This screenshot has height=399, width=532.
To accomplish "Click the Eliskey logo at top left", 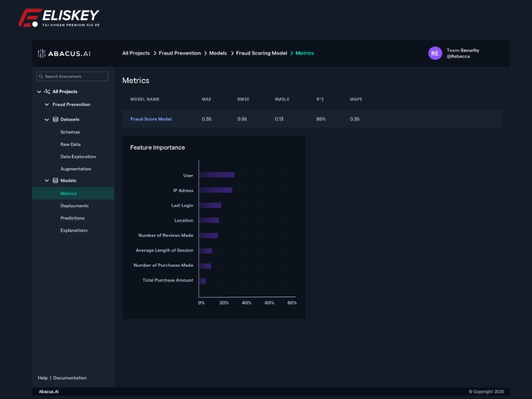I will point(59,17).
